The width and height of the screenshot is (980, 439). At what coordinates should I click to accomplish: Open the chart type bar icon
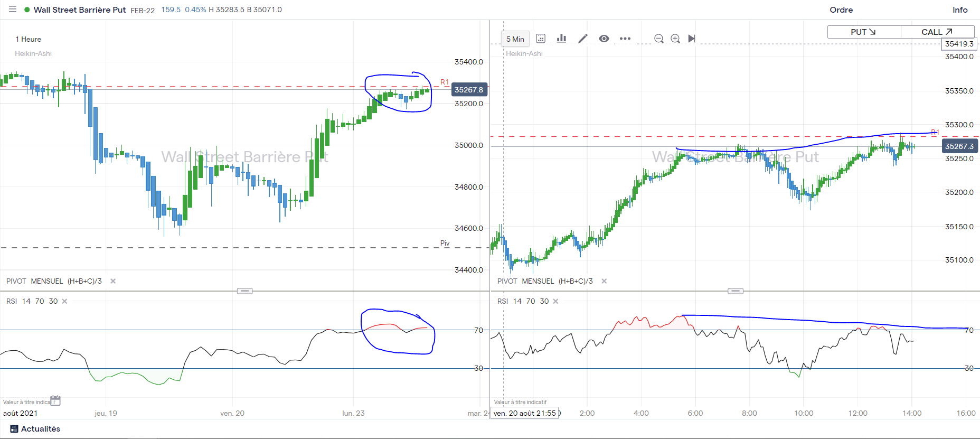(x=561, y=39)
